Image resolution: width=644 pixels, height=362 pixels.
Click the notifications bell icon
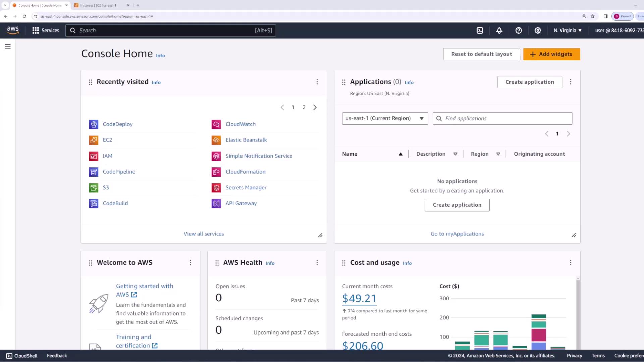coord(499,31)
